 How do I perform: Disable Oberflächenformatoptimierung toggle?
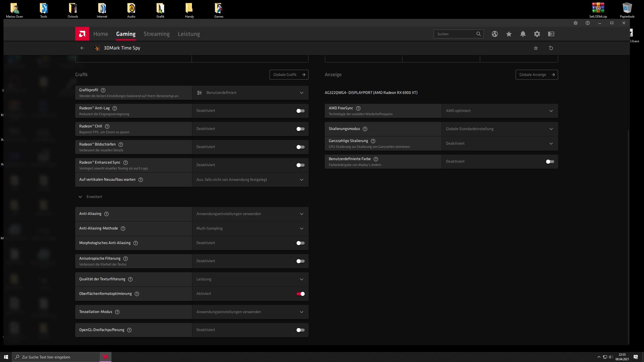point(300,294)
